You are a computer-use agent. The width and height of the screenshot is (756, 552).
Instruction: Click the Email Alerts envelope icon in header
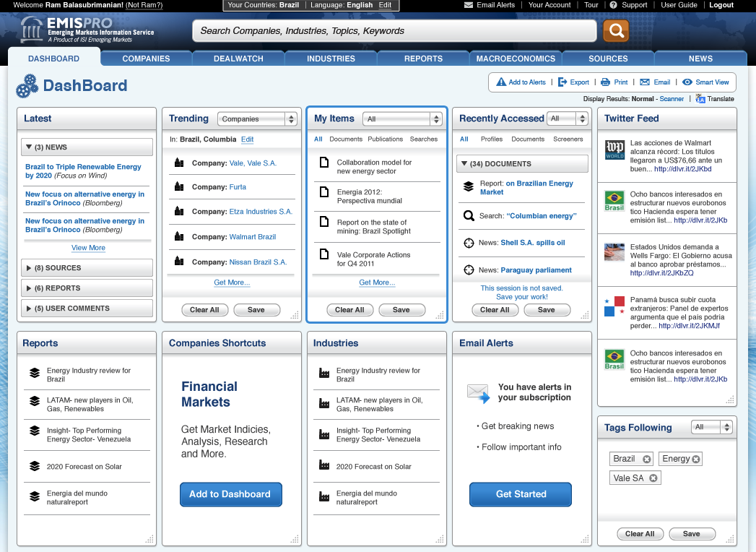tap(468, 5)
